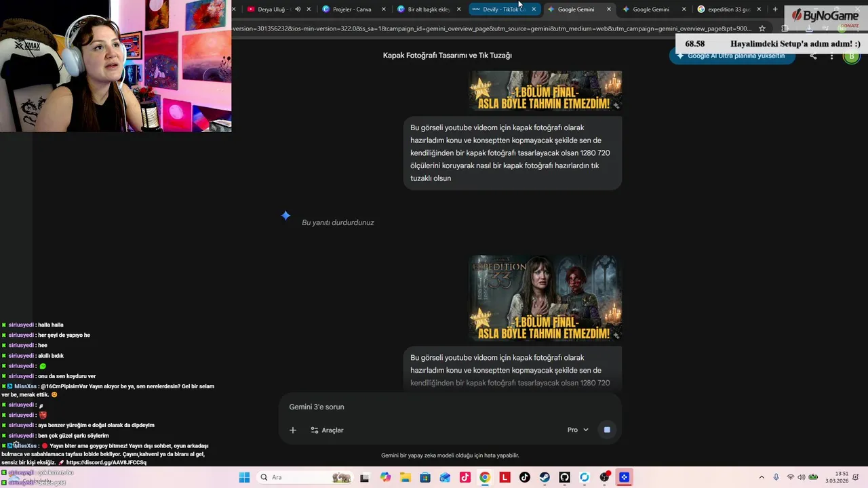Click chat message 'ben çok güzel şarkı söylerim'
Image resolution: width=868 pixels, height=488 pixels.
(73, 436)
